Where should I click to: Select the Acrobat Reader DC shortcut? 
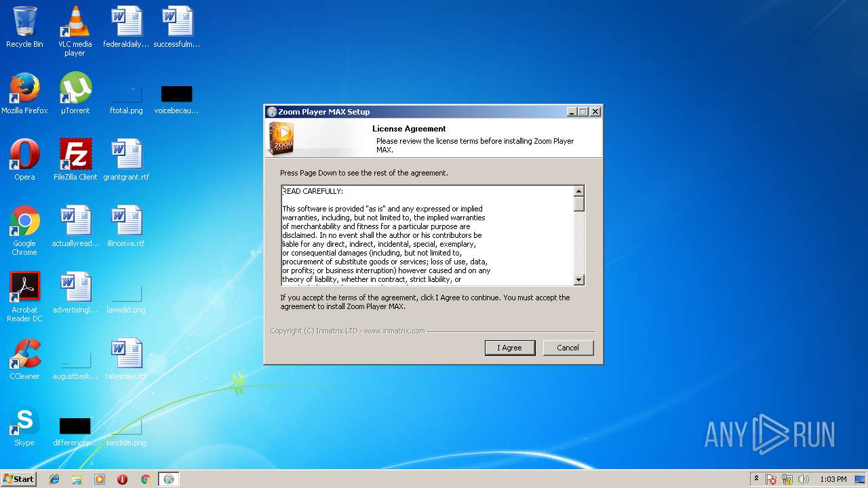24,297
